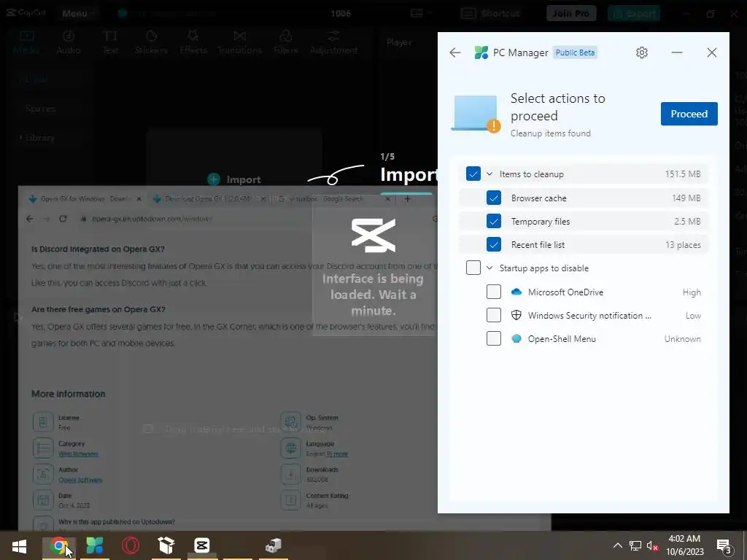Viewport: 747px width, 560px height.
Task: Click the Unknown impact label
Action: coord(682,338)
